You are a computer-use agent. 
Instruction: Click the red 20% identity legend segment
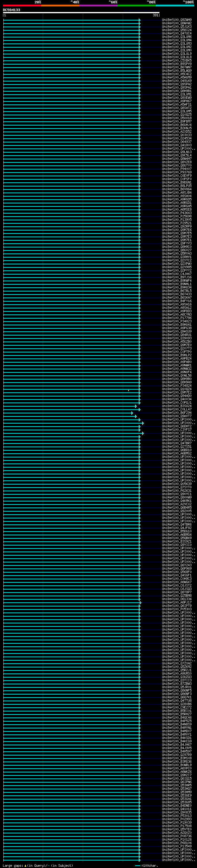pos(22,6)
